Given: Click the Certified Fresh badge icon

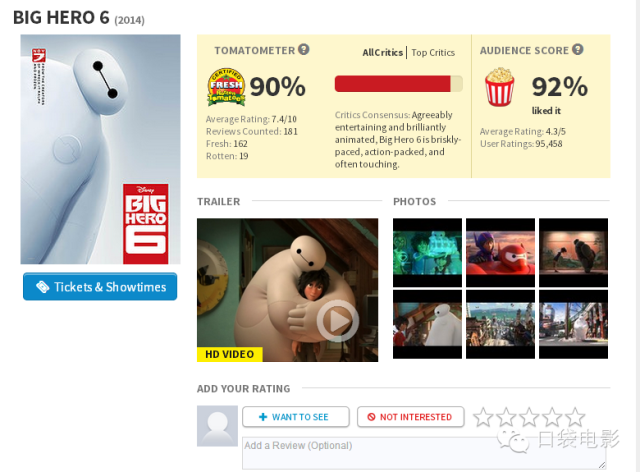Looking at the screenshot, I should pyautogui.click(x=226, y=87).
